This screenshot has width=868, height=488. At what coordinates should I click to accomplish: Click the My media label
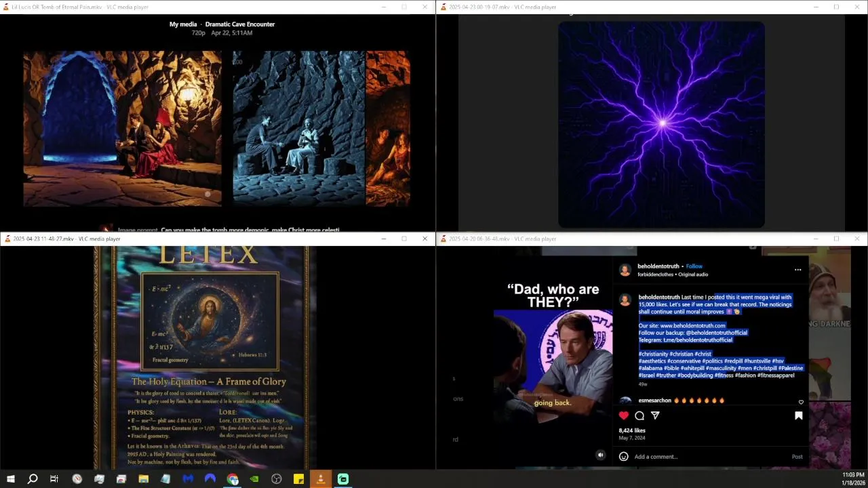183,24
